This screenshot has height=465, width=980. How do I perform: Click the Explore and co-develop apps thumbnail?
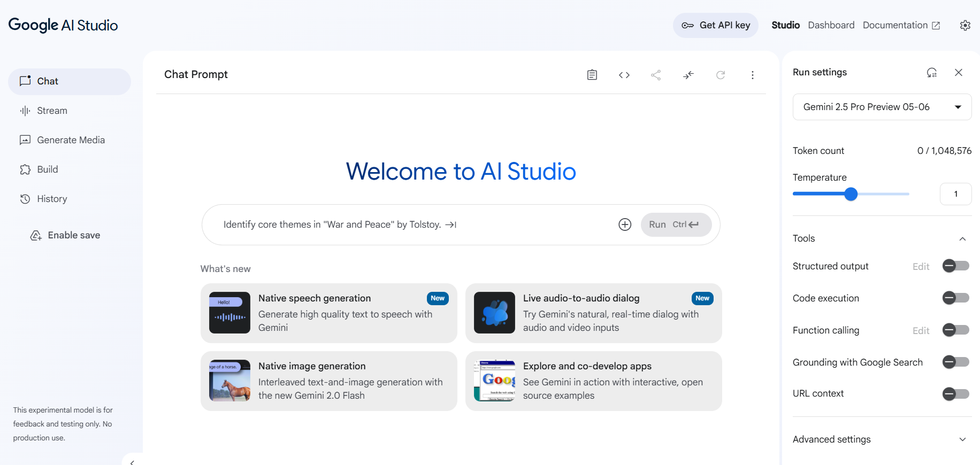coord(494,381)
